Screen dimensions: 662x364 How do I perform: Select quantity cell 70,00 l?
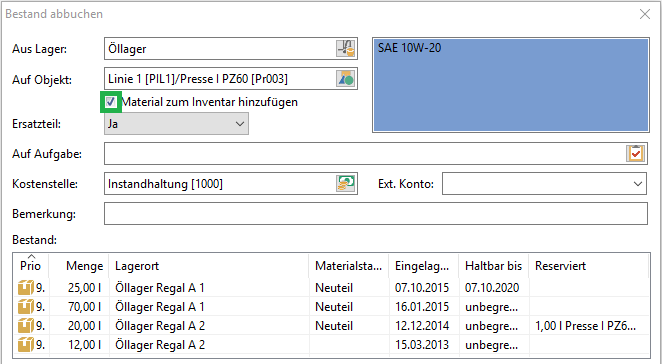[84, 307]
